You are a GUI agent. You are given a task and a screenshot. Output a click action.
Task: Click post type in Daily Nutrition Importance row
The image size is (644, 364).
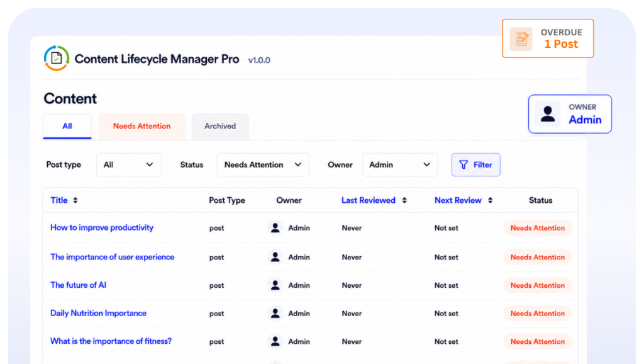tap(216, 314)
